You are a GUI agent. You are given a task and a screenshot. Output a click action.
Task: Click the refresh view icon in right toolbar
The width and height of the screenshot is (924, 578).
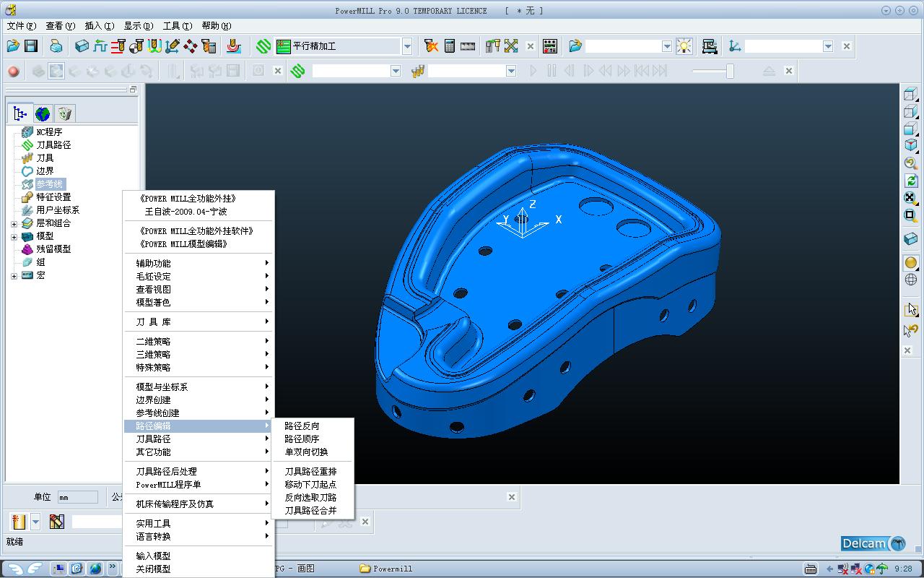click(x=911, y=181)
